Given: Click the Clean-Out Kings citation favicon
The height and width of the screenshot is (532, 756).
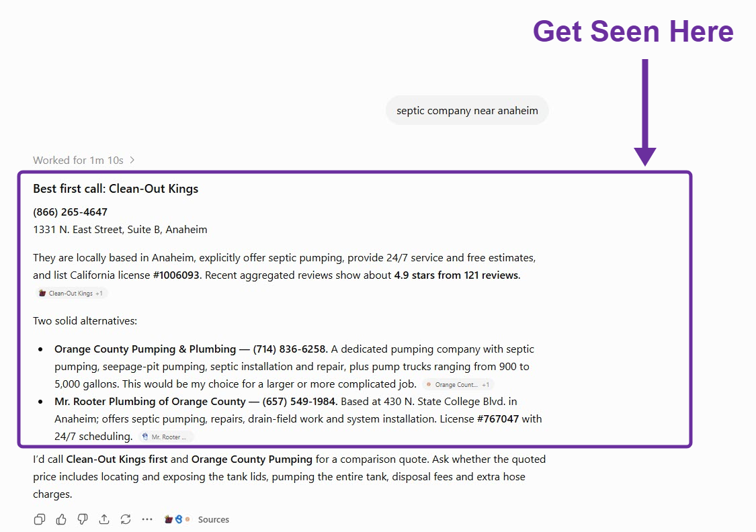Looking at the screenshot, I should (42, 293).
